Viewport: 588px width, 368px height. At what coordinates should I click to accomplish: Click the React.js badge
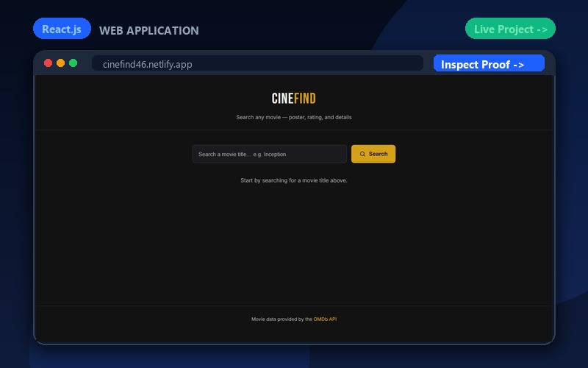point(62,29)
